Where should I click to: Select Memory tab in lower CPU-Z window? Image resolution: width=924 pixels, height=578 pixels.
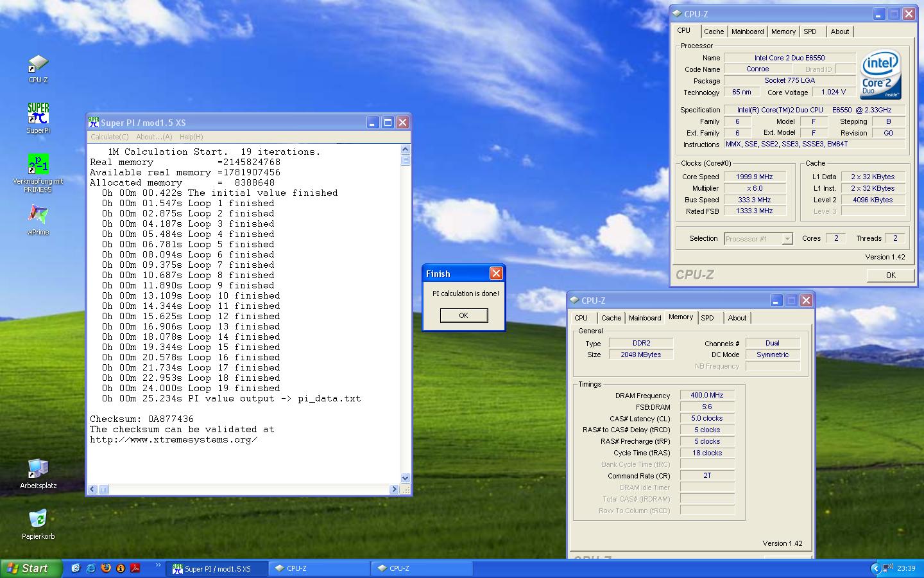(681, 317)
